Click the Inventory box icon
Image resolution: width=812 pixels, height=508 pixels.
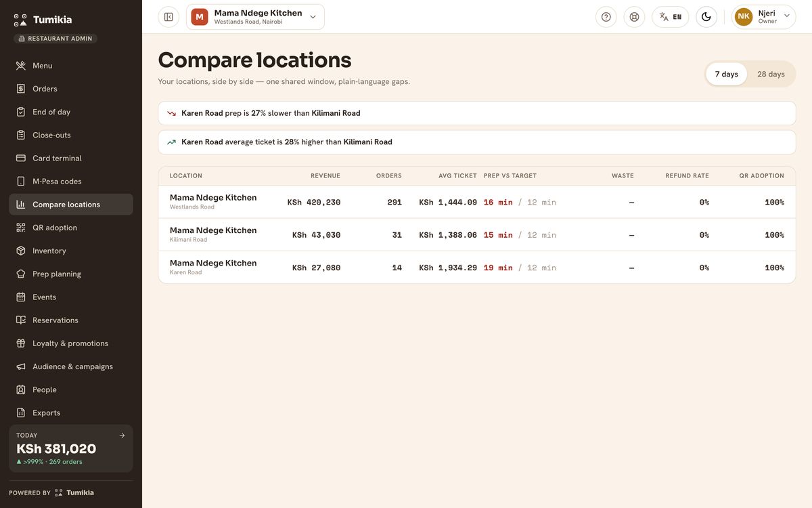(x=20, y=251)
